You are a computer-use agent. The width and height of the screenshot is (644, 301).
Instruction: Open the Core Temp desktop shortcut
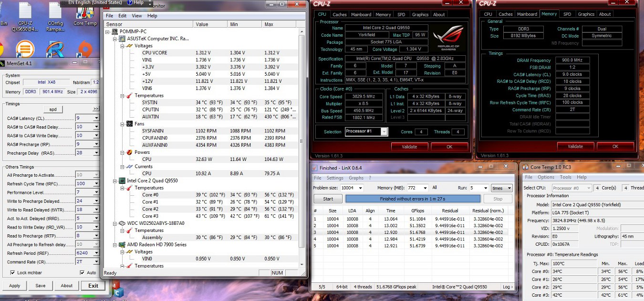point(85,12)
